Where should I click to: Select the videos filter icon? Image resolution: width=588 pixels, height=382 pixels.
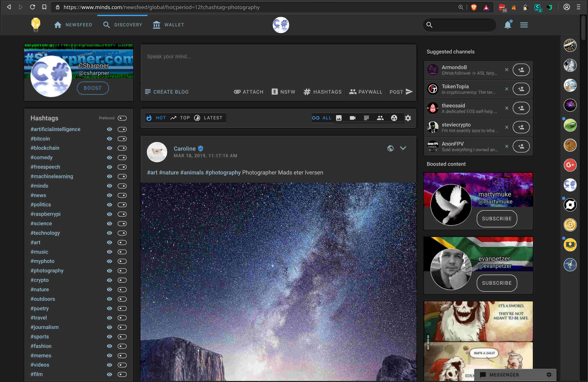click(353, 118)
